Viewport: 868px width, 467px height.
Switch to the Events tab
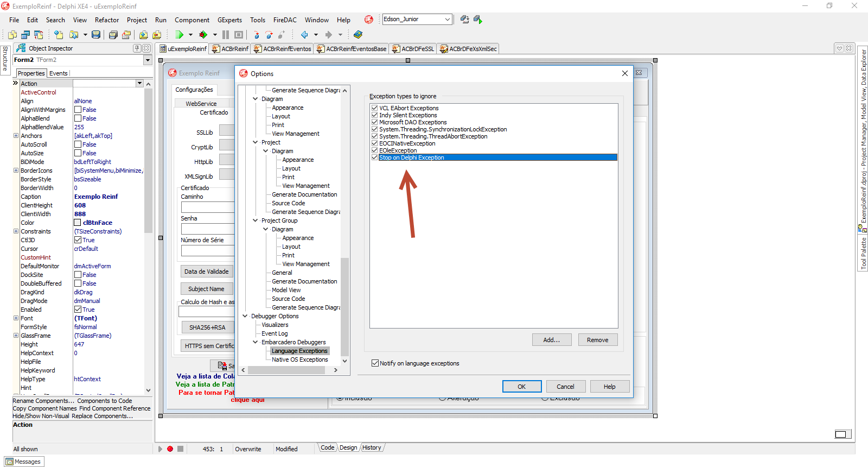pos(59,73)
